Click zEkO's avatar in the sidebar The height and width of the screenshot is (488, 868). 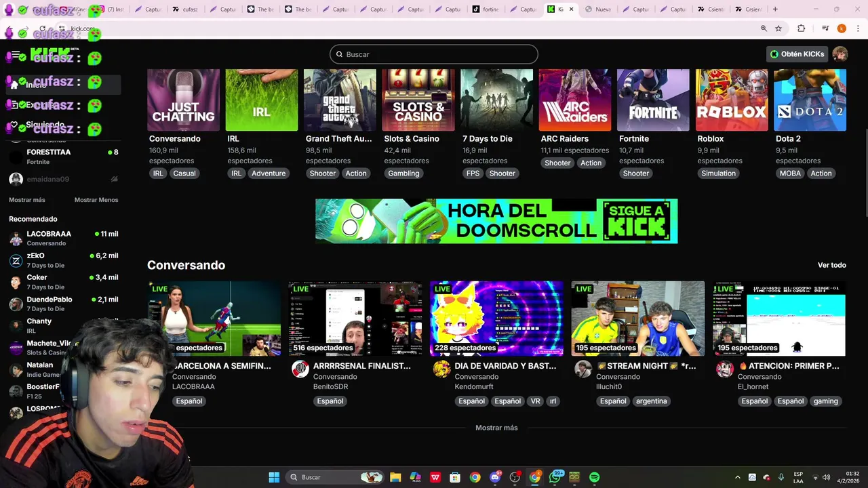(16, 260)
